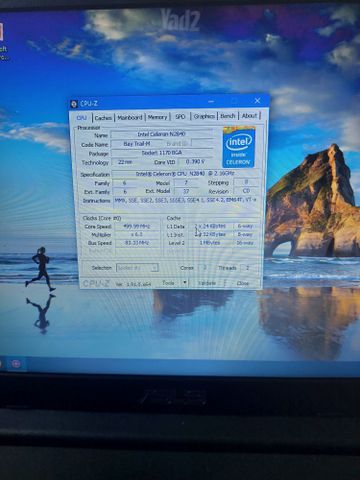Screen dimensions: 360x480
Task: Open the Bench tab
Action: point(228,116)
